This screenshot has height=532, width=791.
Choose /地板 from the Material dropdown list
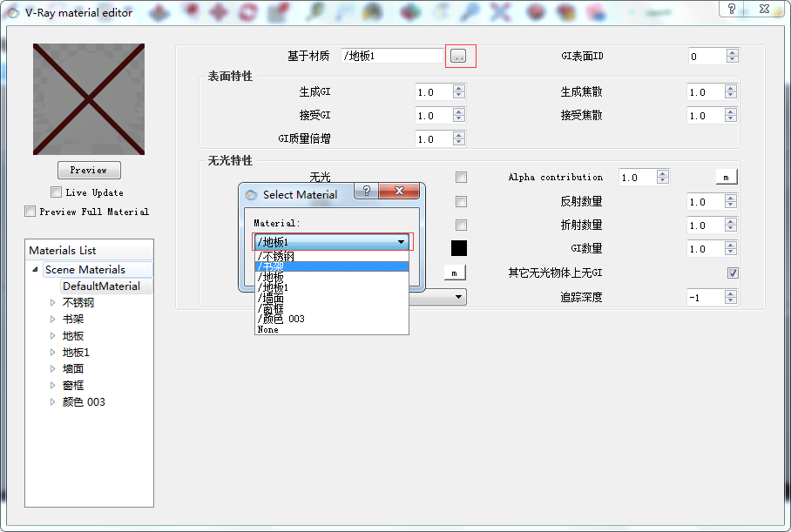(332, 277)
